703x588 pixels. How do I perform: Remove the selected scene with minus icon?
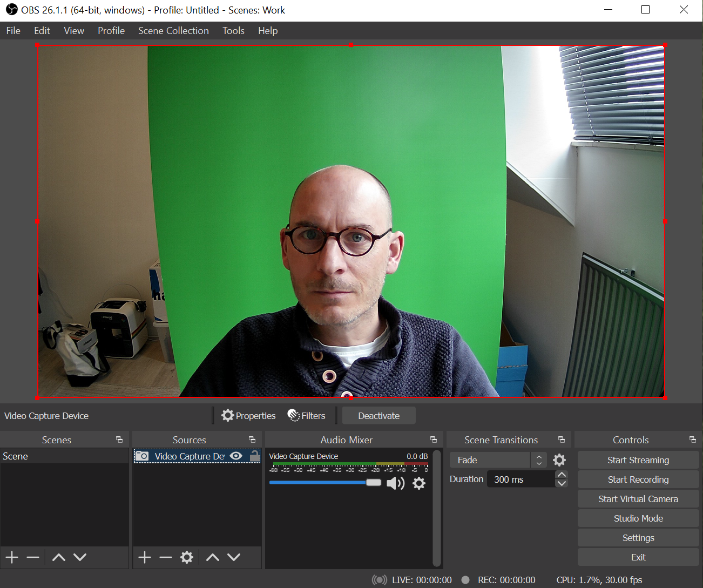pyautogui.click(x=33, y=557)
